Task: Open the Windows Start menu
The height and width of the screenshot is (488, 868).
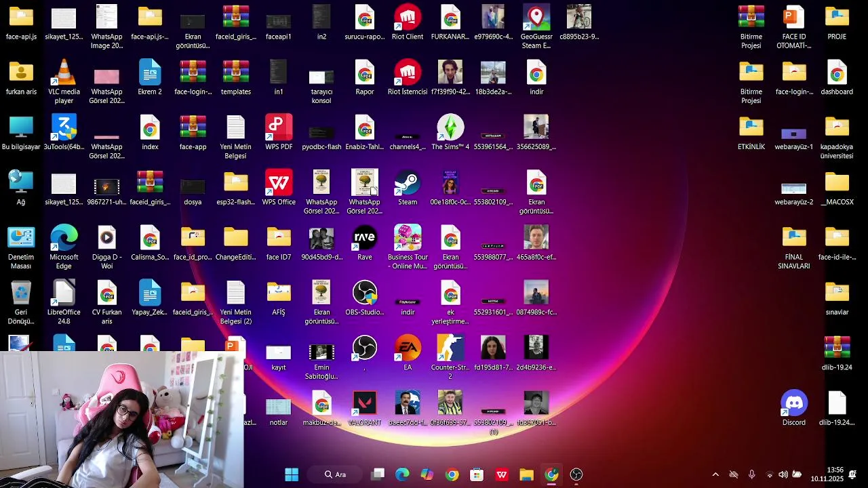Action: (292, 474)
